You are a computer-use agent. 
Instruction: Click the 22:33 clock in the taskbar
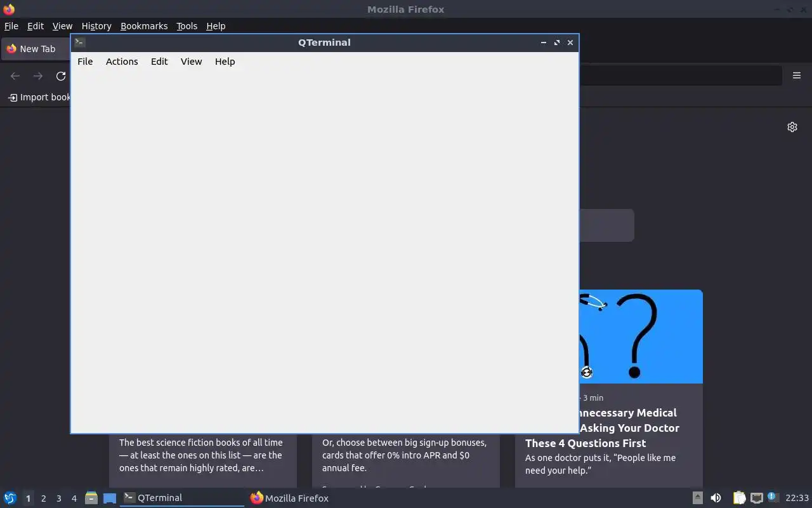click(797, 498)
